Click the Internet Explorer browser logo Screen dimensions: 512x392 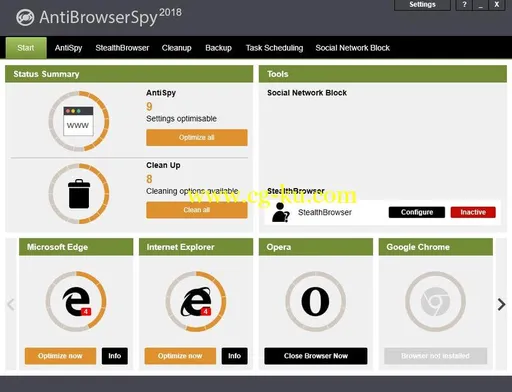[x=196, y=301]
